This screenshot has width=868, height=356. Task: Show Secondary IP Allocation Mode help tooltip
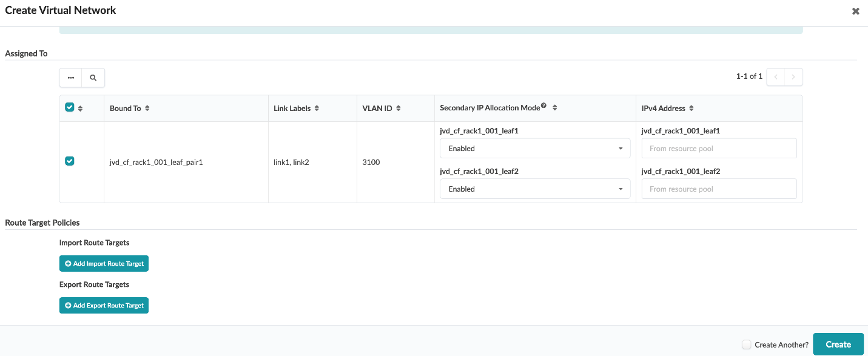tap(543, 106)
